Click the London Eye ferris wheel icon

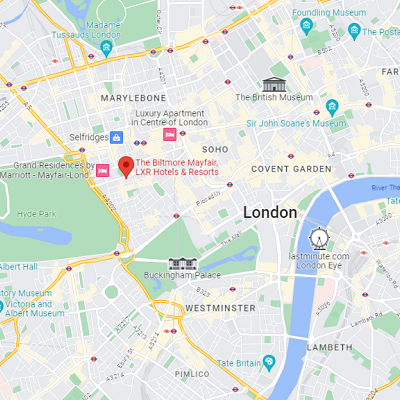[319, 239]
